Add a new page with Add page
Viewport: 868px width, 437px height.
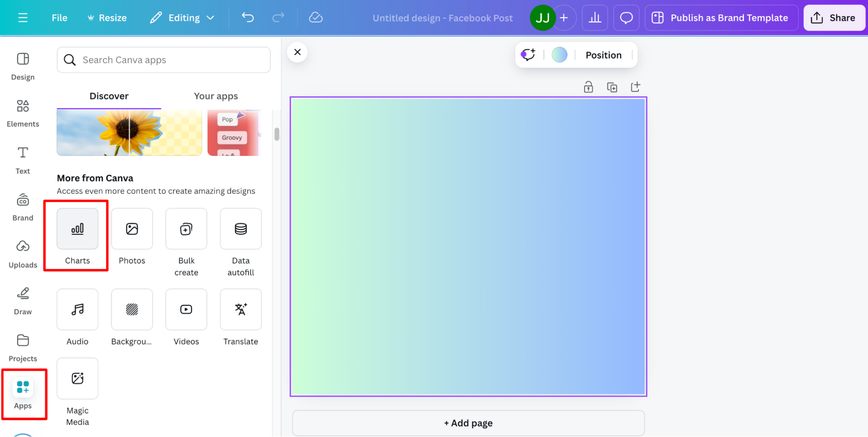pos(469,423)
